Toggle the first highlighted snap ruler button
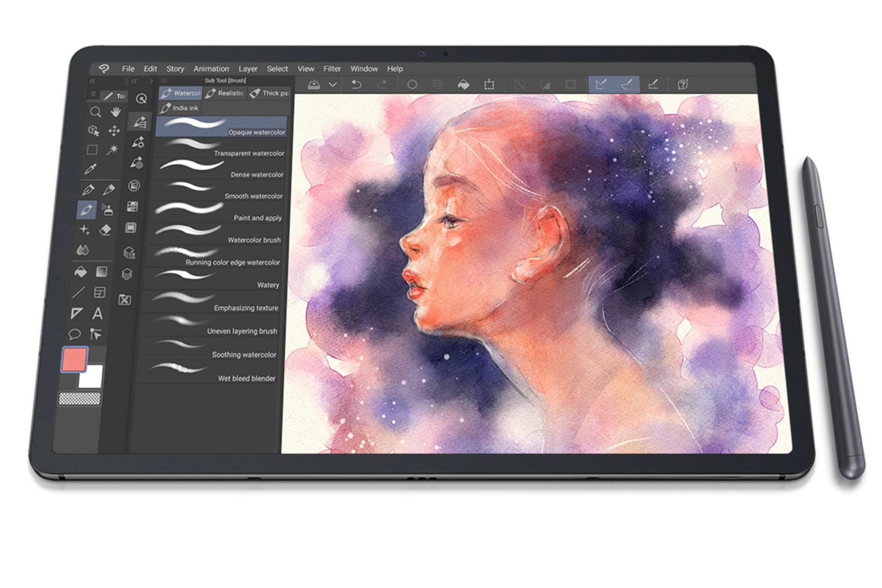Screen dimensions: 882x588 click(x=601, y=85)
